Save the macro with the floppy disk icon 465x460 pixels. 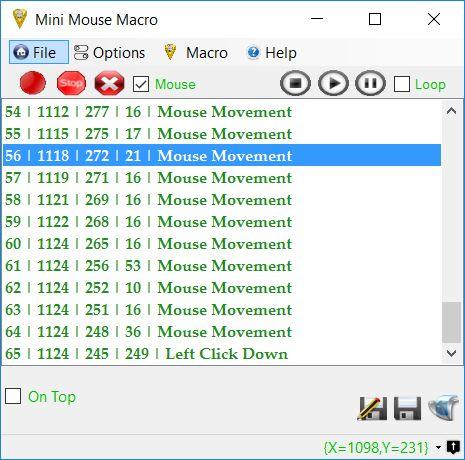coord(407,408)
